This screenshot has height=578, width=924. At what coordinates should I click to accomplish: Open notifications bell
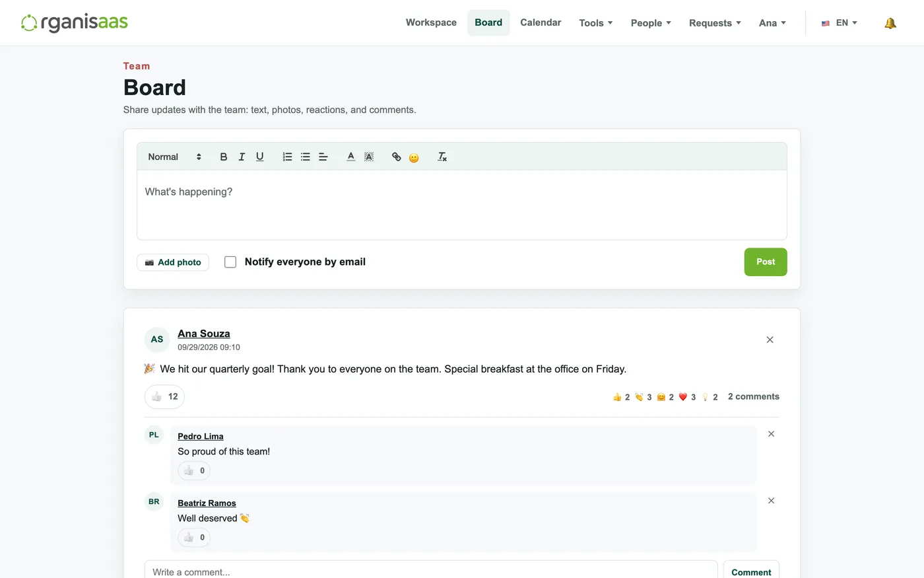point(890,23)
